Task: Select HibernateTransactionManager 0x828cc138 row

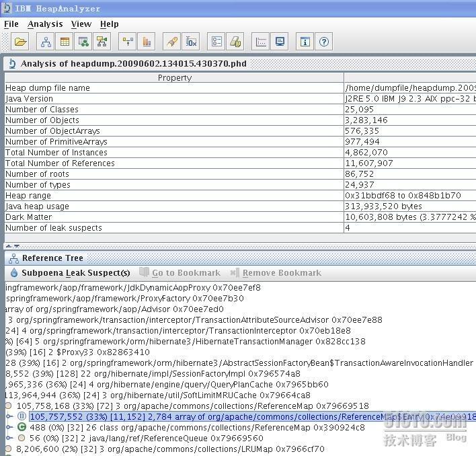Action: pyautogui.click(x=185, y=341)
